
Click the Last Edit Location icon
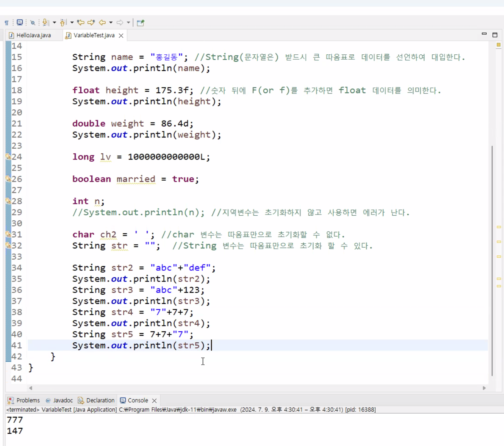(x=81, y=22)
